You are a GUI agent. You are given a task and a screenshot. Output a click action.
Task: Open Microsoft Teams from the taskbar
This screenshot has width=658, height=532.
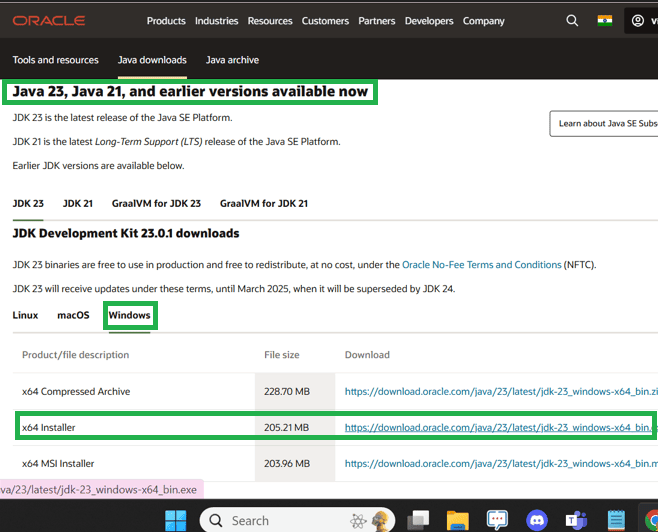coord(576,520)
